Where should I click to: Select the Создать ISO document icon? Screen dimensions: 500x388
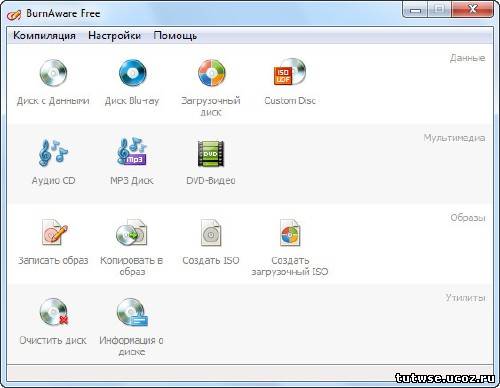tap(211, 233)
